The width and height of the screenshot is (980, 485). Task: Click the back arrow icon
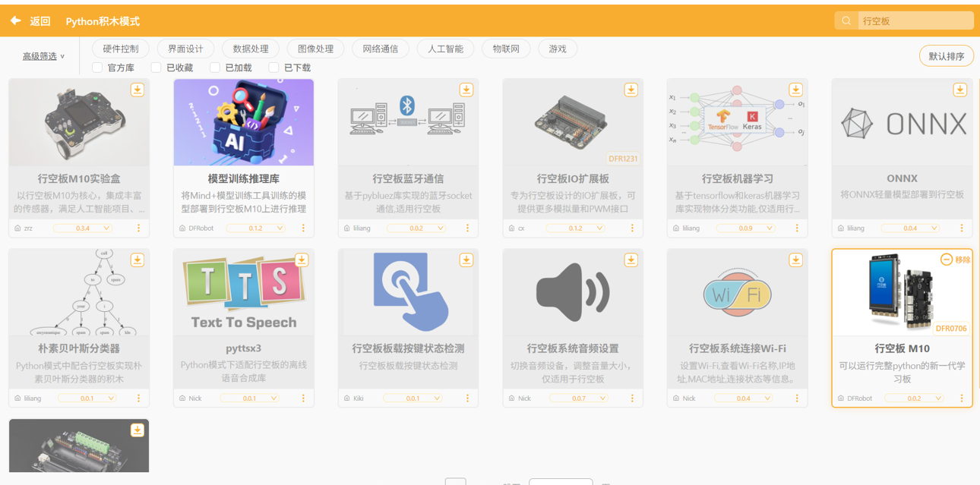15,21
